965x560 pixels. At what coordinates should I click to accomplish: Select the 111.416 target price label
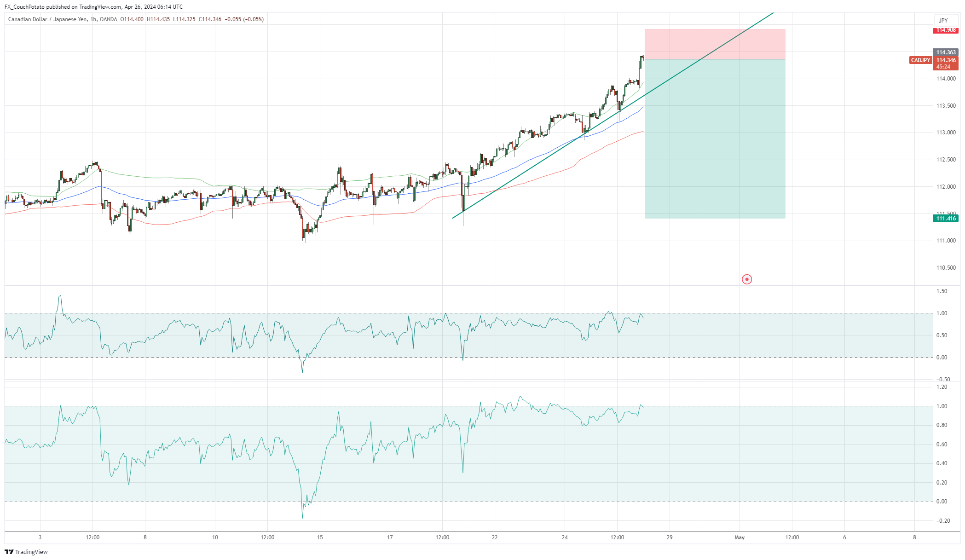946,219
